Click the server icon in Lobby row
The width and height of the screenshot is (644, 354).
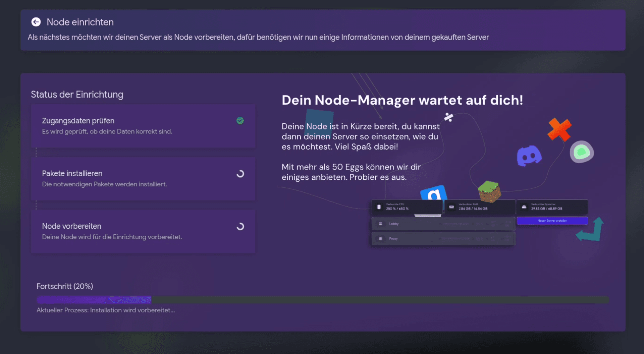pos(380,224)
